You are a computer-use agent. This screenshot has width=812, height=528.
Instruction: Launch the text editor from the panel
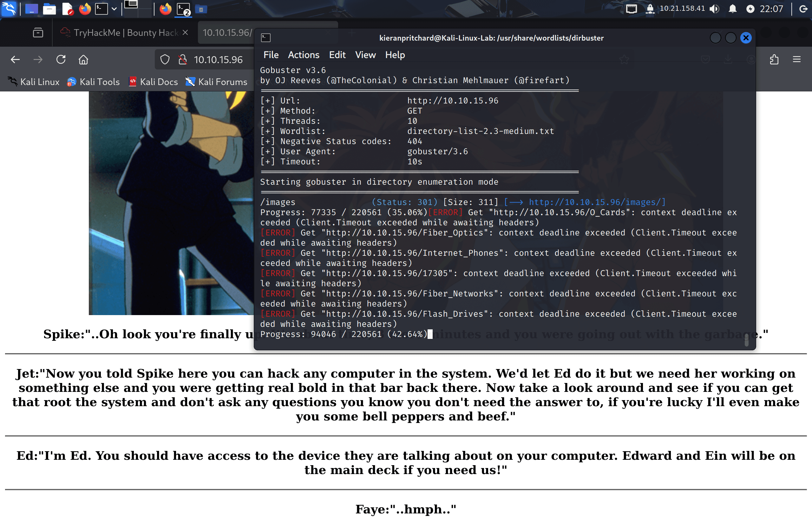[x=68, y=9]
